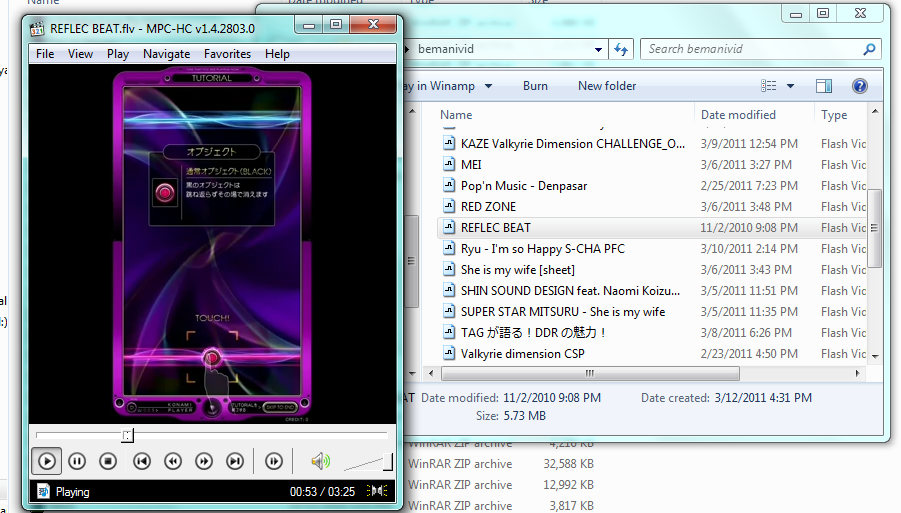Click the audio channel indicator in status bar
The image size is (901, 513).
[x=377, y=491]
